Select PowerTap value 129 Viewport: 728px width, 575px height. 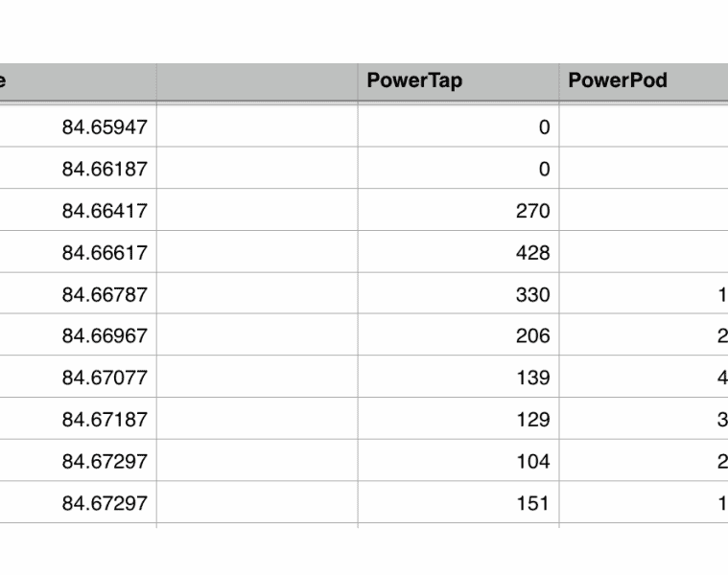(x=458, y=420)
